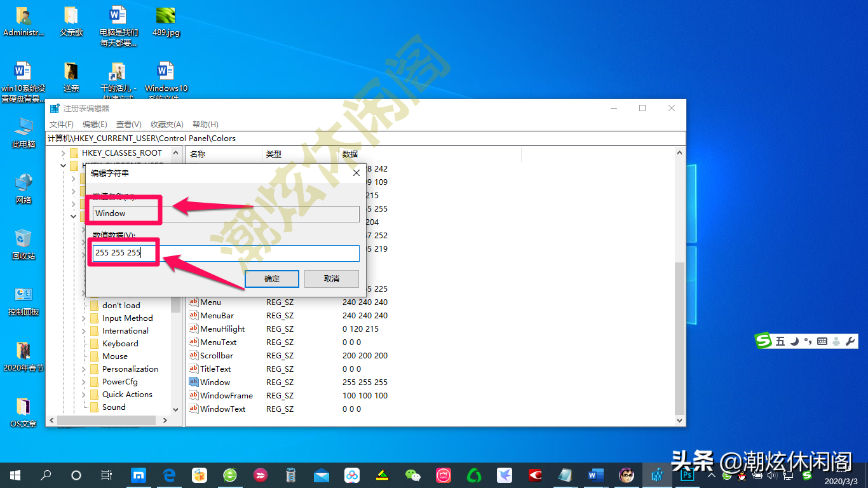Sort by the 类型 column header
868x488 pixels.
[x=301, y=154]
